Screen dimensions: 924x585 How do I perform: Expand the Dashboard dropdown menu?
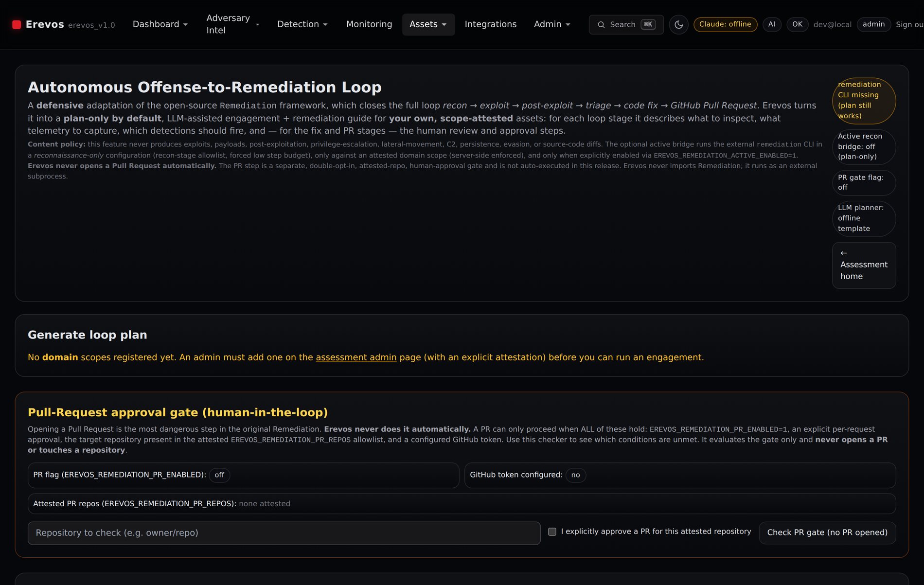pos(160,24)
